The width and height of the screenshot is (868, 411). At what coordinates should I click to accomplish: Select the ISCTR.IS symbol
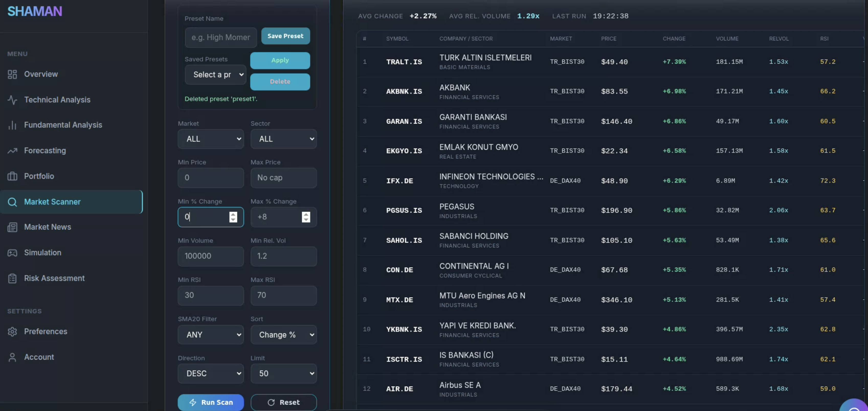coord(404,359)
